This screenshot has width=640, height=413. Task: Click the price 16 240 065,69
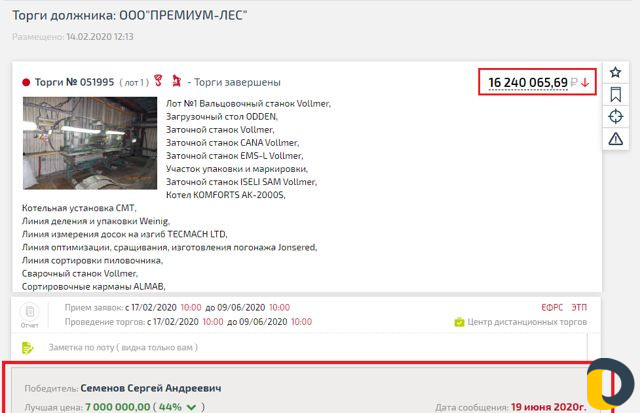[528, 82]
